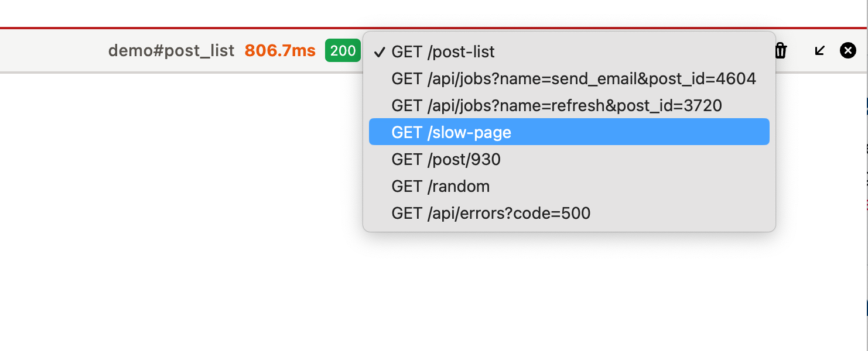The image size is (868, 351).
Task: Open timing details via the 806.7ms label
Action: [x=279, y=50]
